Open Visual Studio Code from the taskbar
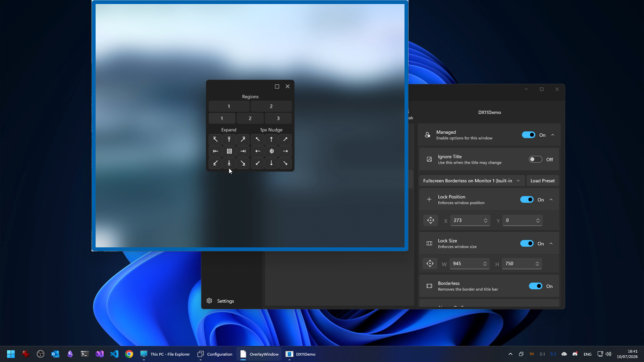Screen dimensions: 644x362 [x=114, y=354]
